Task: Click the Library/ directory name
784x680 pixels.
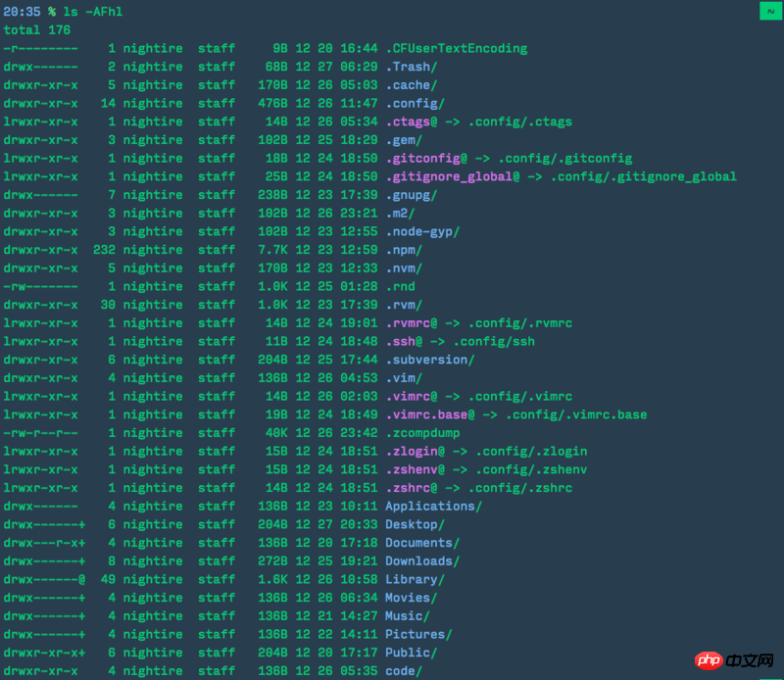Action: tap(415, 579)
